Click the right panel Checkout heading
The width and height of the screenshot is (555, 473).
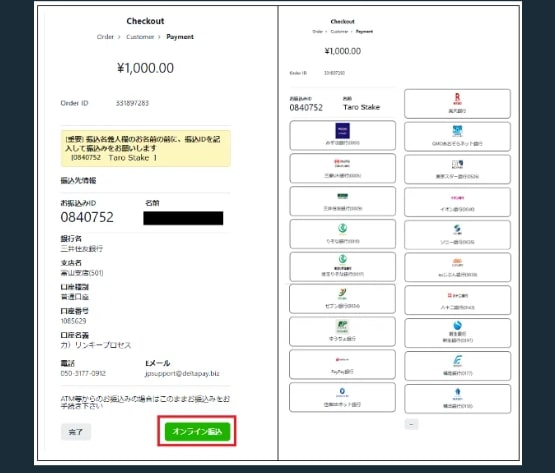[x=342, y=22]
